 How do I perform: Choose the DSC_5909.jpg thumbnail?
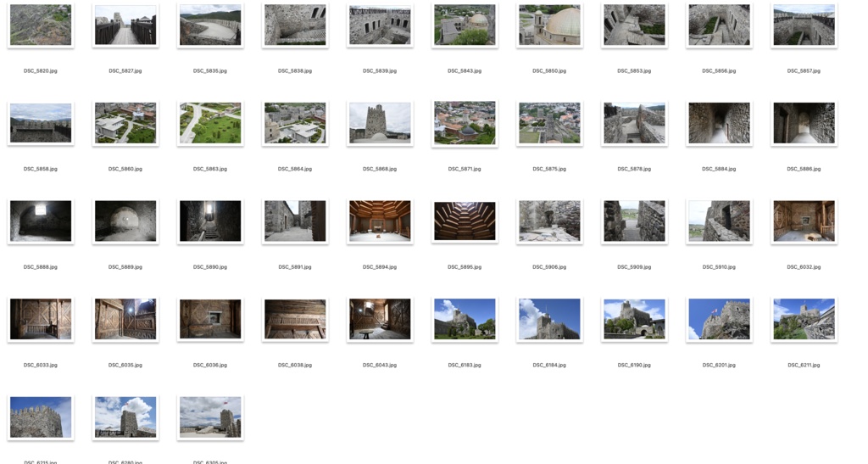pos(634,221)
